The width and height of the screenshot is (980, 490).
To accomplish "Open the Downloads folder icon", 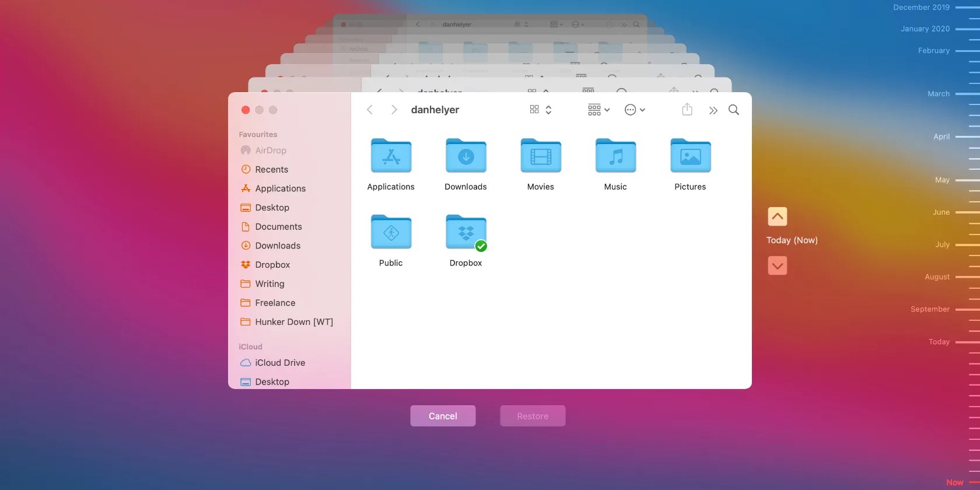I will (x=466, y=156).
